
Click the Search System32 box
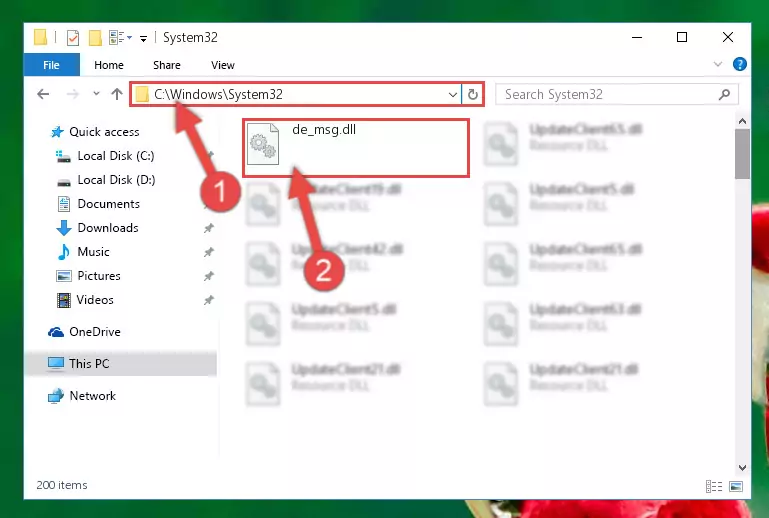coord(616,94)
